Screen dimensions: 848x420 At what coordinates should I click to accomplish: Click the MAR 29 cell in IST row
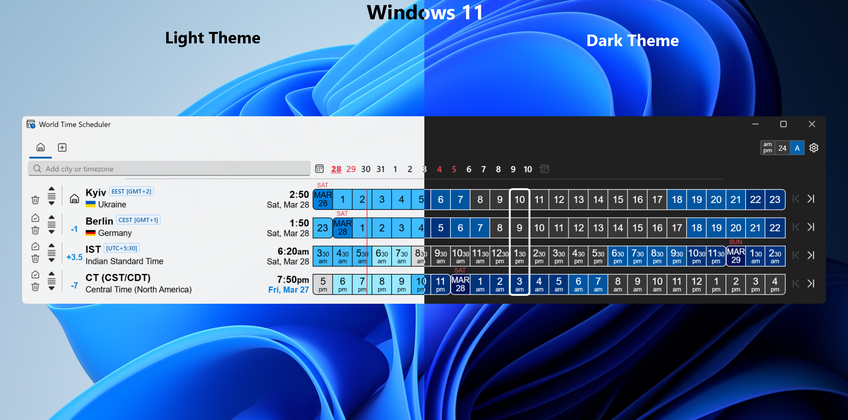(x=736, y=256)
